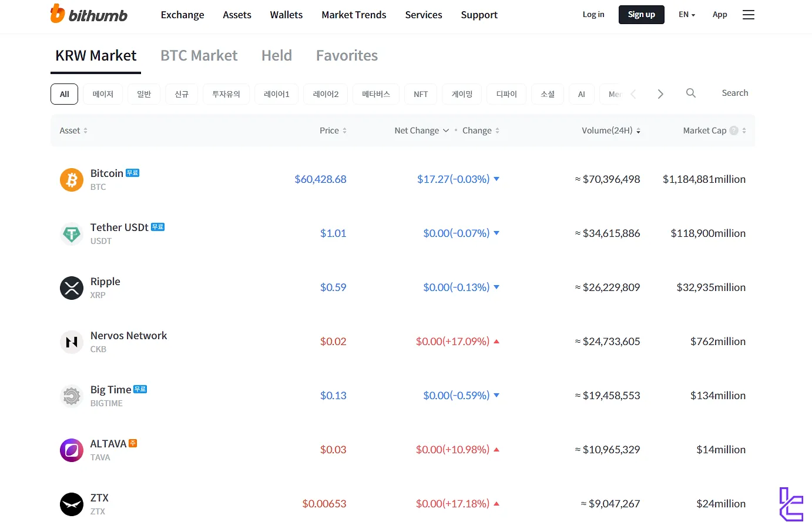Select the 소셜 category chip
The width and height of the screenshot is (812, 532).
[548, 94]
